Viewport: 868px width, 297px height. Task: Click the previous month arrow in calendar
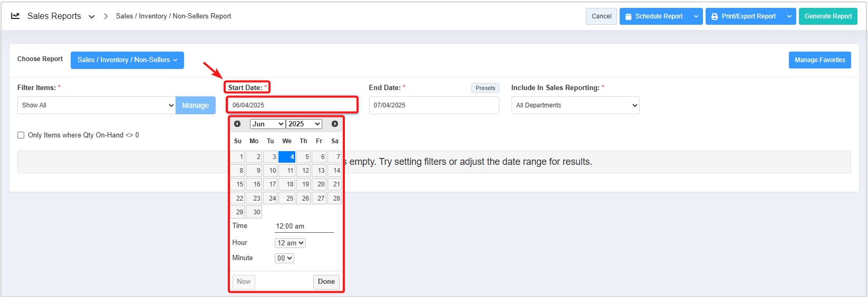(237, 124)
